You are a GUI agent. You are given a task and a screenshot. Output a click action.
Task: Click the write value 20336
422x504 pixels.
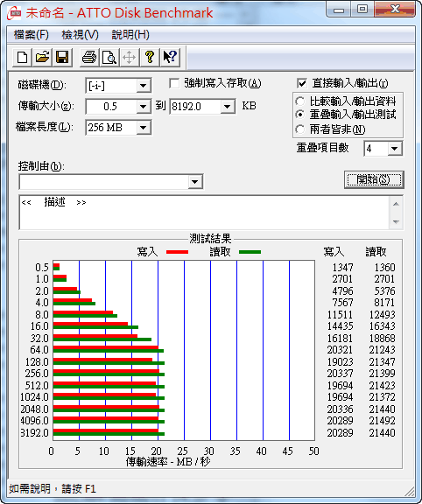pos(341,409)
